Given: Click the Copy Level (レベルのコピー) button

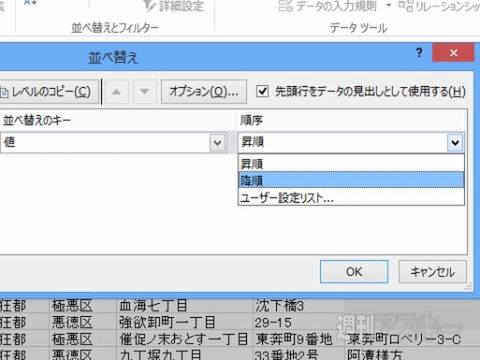Looking at the screenshot, I should click(49, 92).
